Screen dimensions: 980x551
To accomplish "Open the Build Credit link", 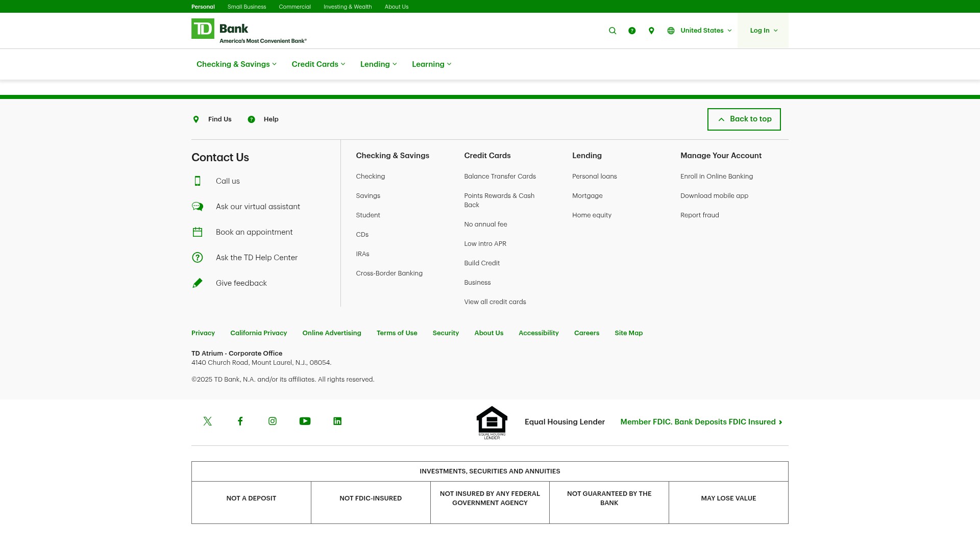I will [x=482, y=263].
